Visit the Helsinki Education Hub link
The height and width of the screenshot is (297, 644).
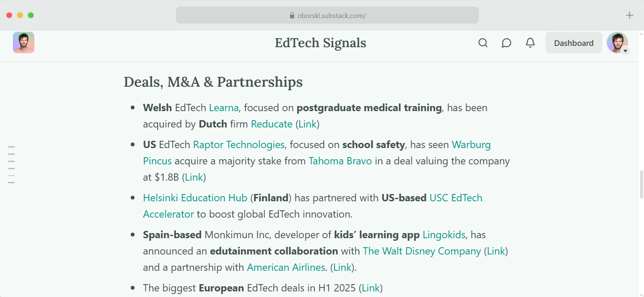click(x=195, y=198)
